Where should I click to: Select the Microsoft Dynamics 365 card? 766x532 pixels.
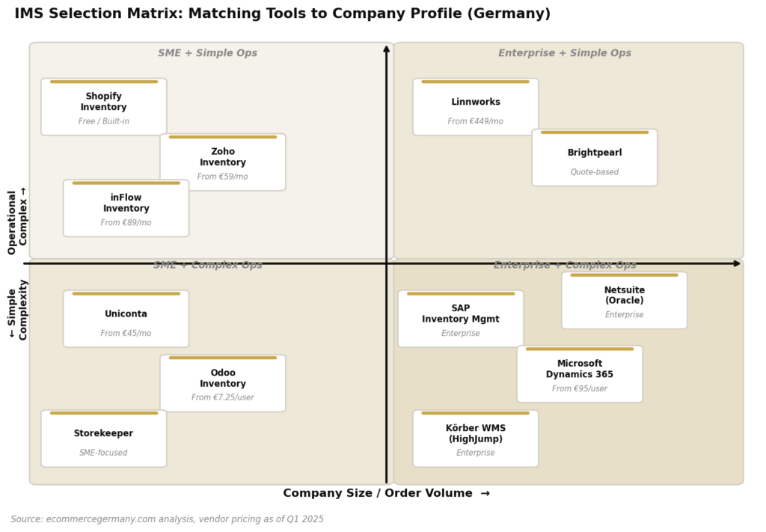[x=579, y=374]
